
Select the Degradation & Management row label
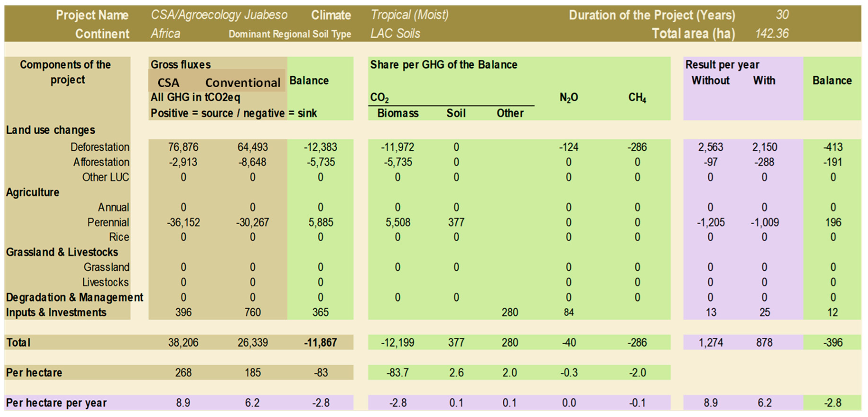click(x=74, y=298)
